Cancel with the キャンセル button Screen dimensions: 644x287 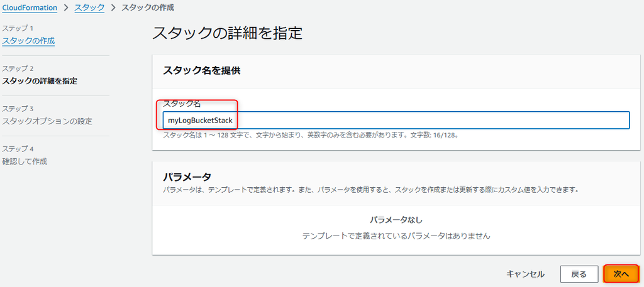pos(525,274)
